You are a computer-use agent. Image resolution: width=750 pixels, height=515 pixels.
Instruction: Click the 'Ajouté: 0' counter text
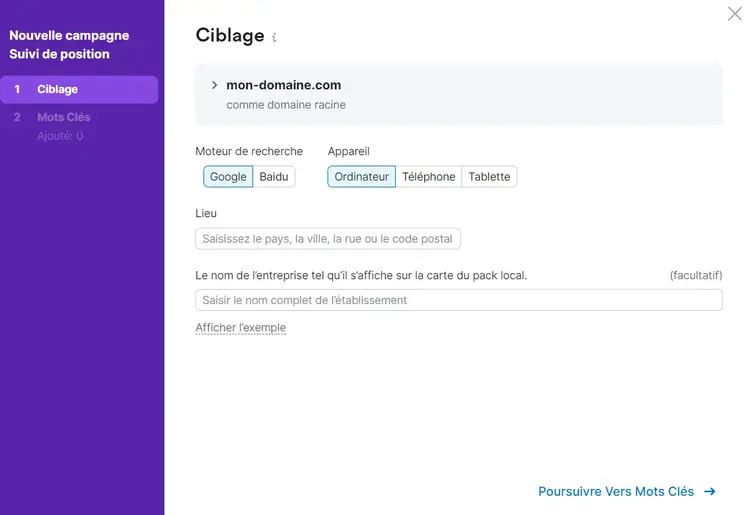point(60,136)
